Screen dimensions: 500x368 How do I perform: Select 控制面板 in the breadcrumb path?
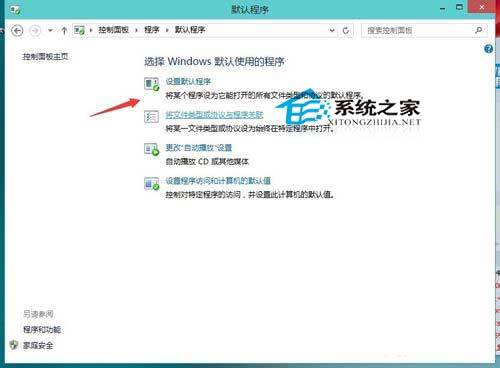coord(113,30)
